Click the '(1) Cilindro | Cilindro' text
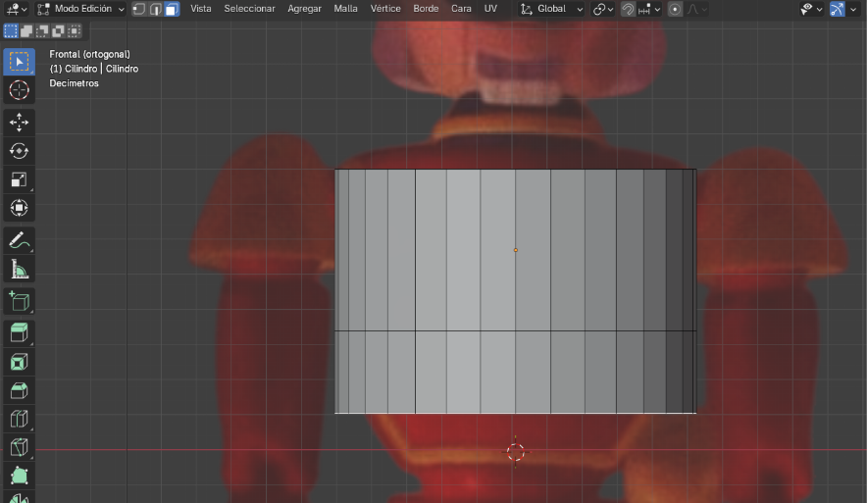Image resolution: width=868 pixels, height=503 pixels. [x=94, y=69]
